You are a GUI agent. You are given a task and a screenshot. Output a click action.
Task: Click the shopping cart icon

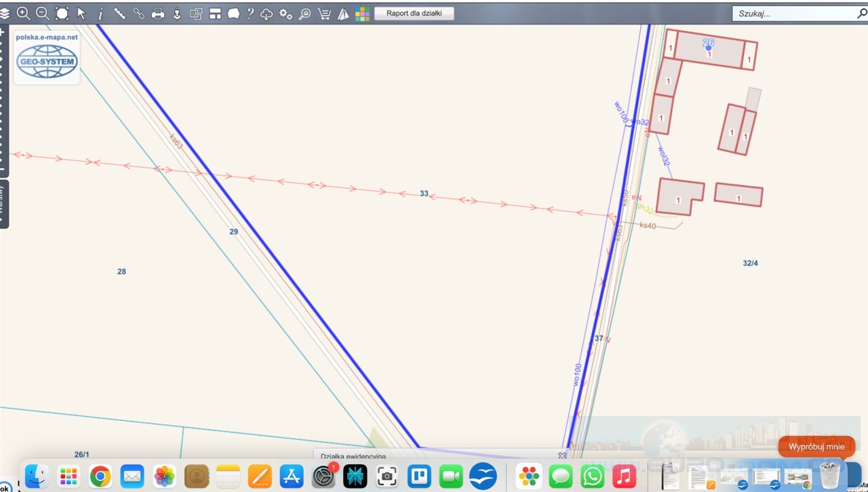coord(324,14)
